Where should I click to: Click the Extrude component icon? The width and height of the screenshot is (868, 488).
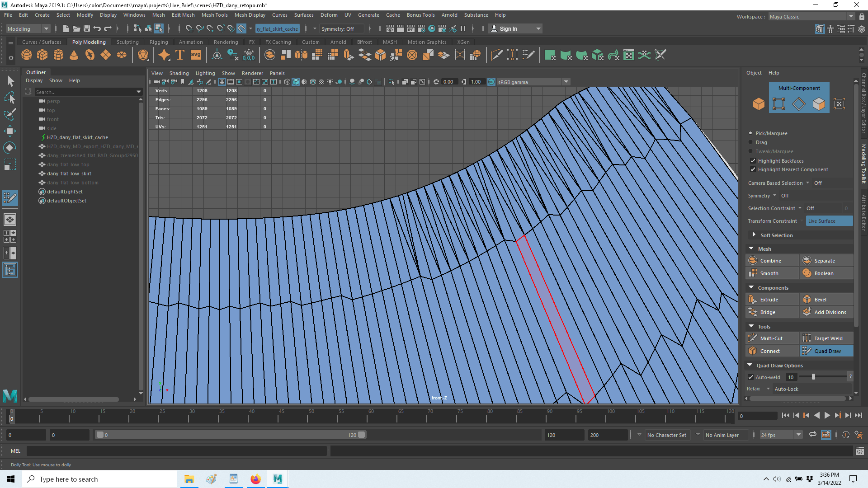pos(753,300)
